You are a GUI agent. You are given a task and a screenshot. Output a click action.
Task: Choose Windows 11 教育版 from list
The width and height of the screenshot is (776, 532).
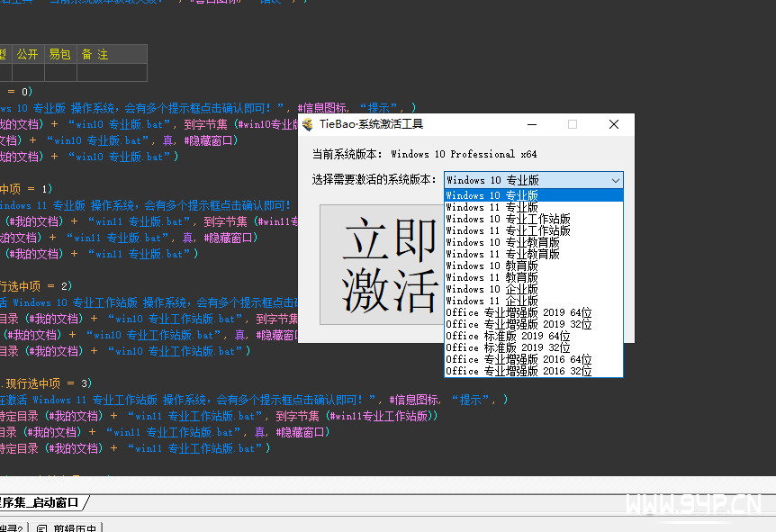point(534,277)
